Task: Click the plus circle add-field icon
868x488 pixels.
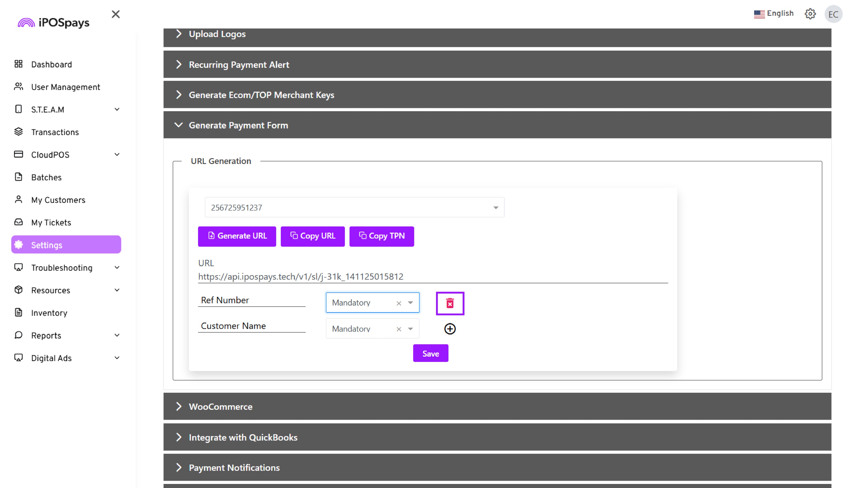Action: click(x=450, y=329)
